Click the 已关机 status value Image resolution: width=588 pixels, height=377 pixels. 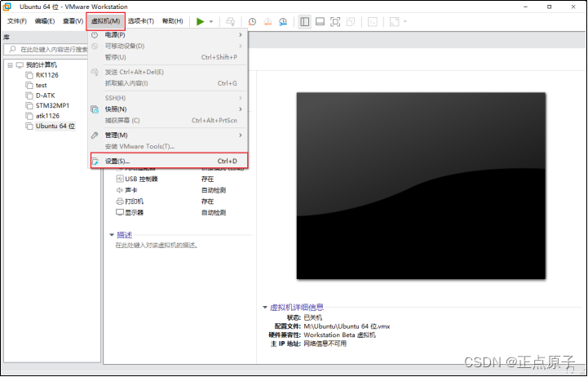[x=312, y=317]
